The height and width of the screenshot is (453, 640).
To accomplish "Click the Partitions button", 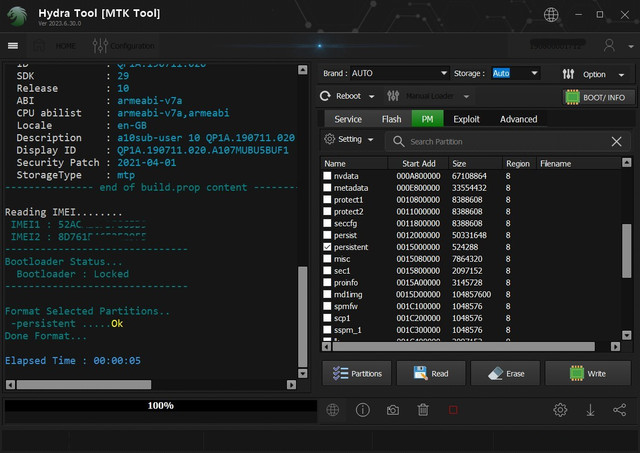I will click(357, 373).
